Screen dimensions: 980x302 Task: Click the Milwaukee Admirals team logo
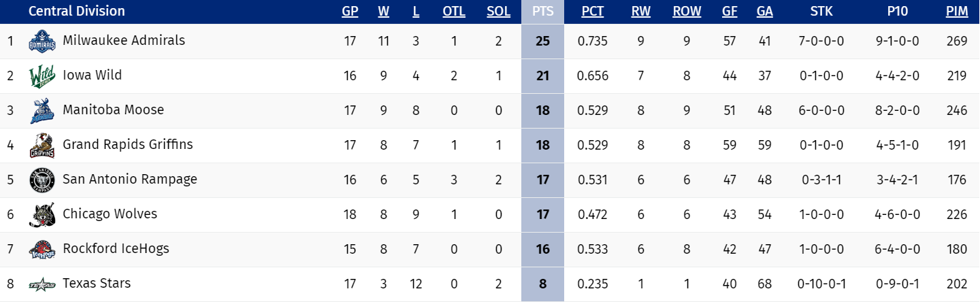tap(42, 42)
